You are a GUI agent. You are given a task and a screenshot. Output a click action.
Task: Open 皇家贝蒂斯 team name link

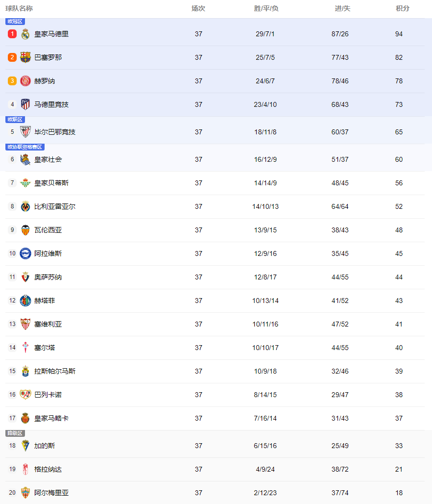pos(51,183)
